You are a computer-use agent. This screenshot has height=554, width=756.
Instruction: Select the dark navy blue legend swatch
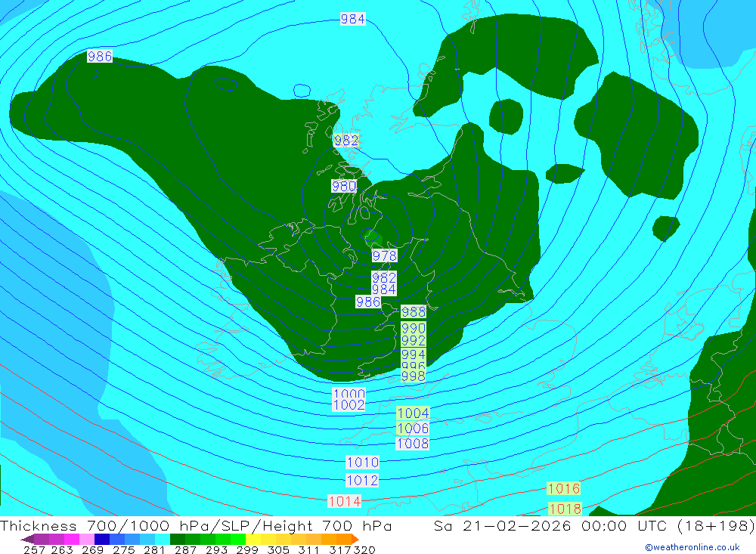tap(102, 539)
